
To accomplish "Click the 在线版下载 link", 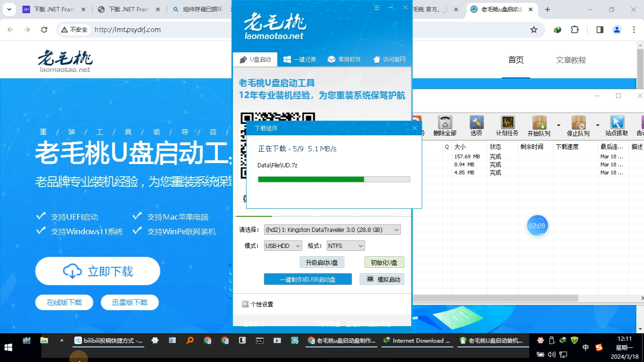I will click(x=64, y=303).
